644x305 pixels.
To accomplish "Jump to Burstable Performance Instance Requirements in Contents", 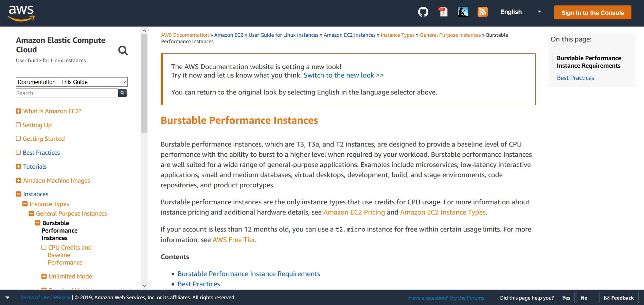I will [x=249, y=274].
